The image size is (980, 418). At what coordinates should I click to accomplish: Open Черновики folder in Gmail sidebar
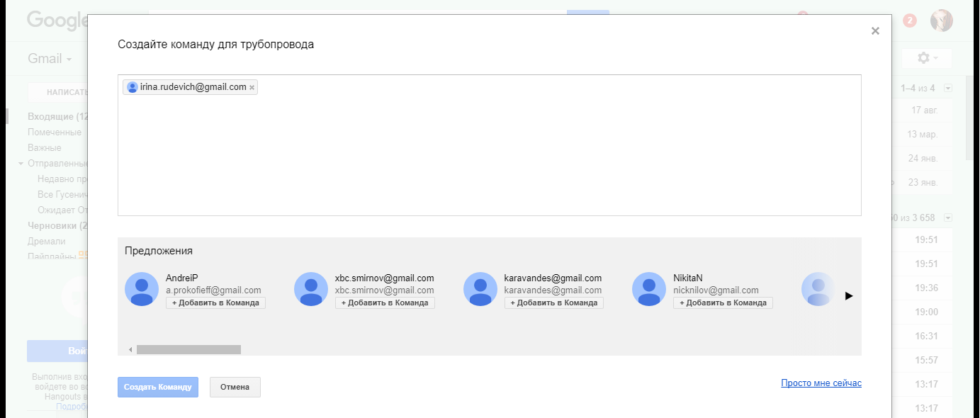(x=57, y=226)
